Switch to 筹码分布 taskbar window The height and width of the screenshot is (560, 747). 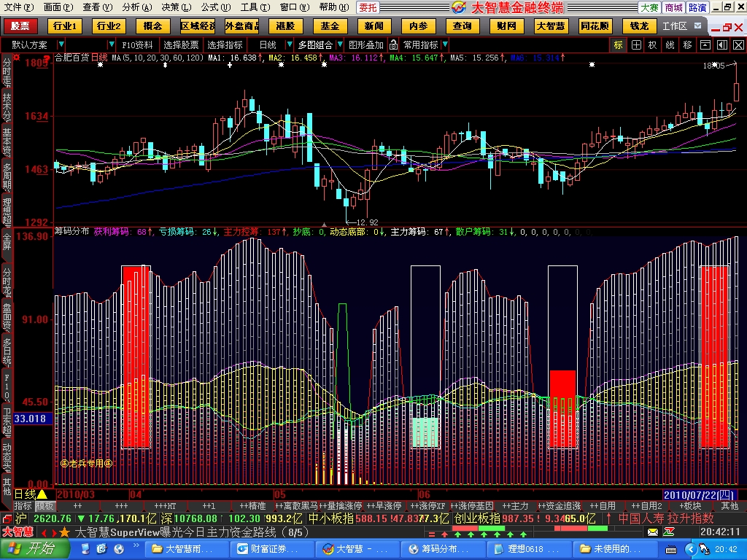pyautogui.click(x=444, y=550)
